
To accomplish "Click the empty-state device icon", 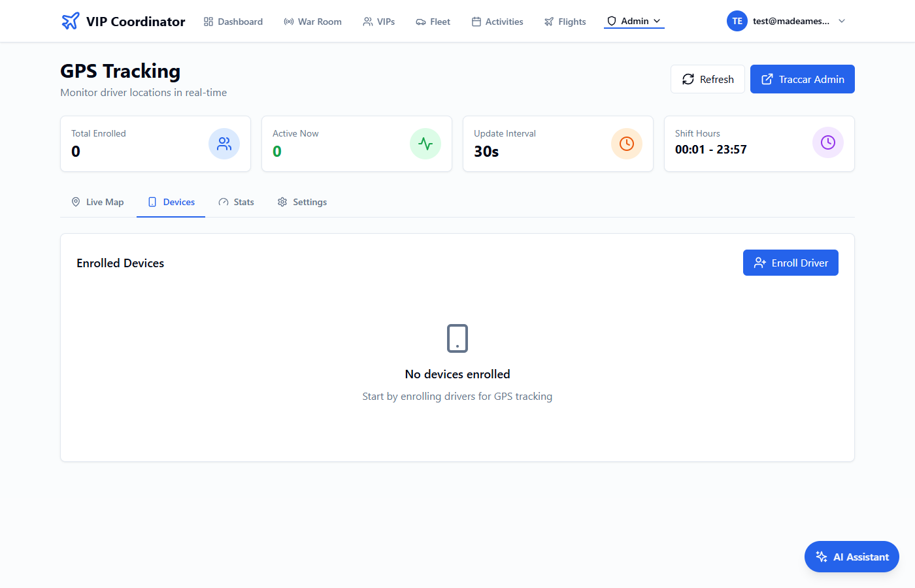I will [457, 338].
